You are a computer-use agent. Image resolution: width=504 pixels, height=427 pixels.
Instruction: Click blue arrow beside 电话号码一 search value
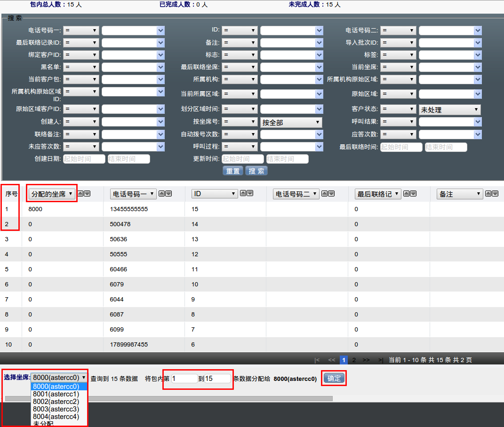[161, 31]
